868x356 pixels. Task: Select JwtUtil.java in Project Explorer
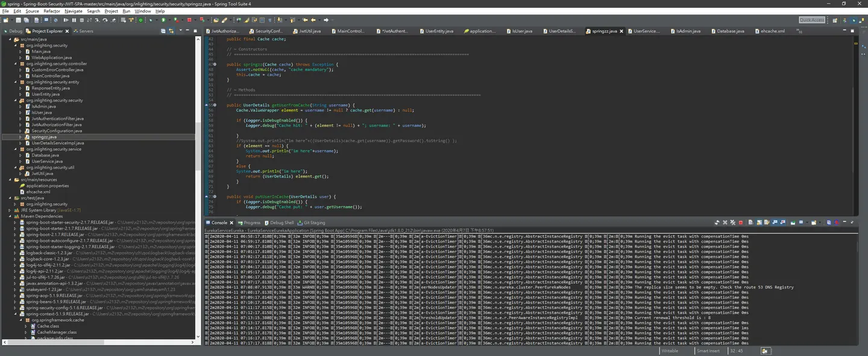42,173
